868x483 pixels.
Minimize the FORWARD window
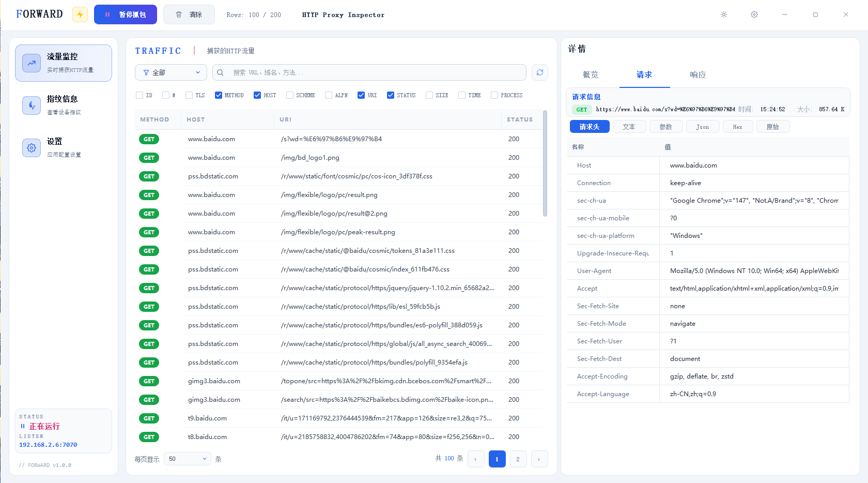click(x=785, y=14)
